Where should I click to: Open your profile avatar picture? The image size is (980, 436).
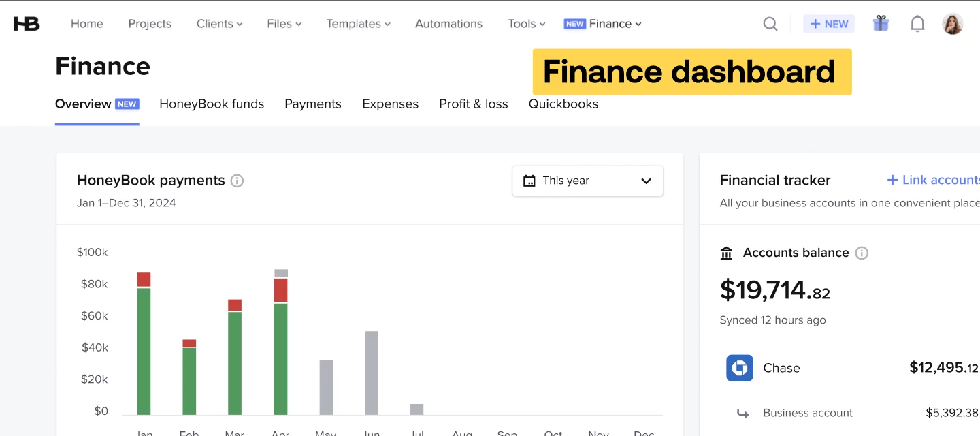(953, 23)
